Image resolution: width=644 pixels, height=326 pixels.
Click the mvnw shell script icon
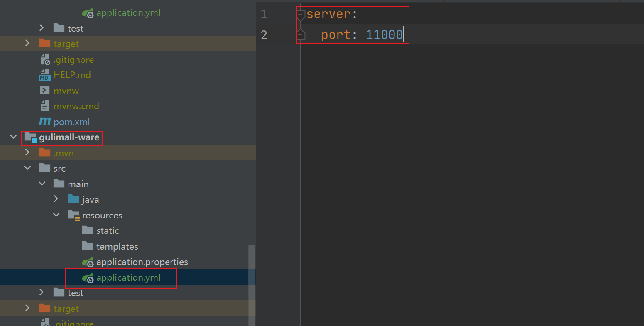[45, 91]
